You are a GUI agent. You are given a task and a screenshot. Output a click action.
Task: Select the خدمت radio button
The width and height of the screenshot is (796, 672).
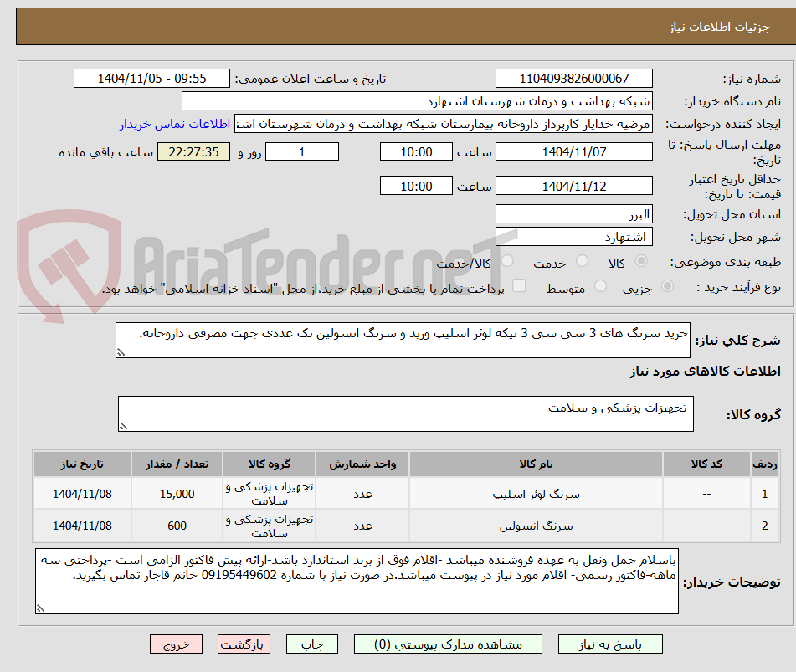click(583, 261)
